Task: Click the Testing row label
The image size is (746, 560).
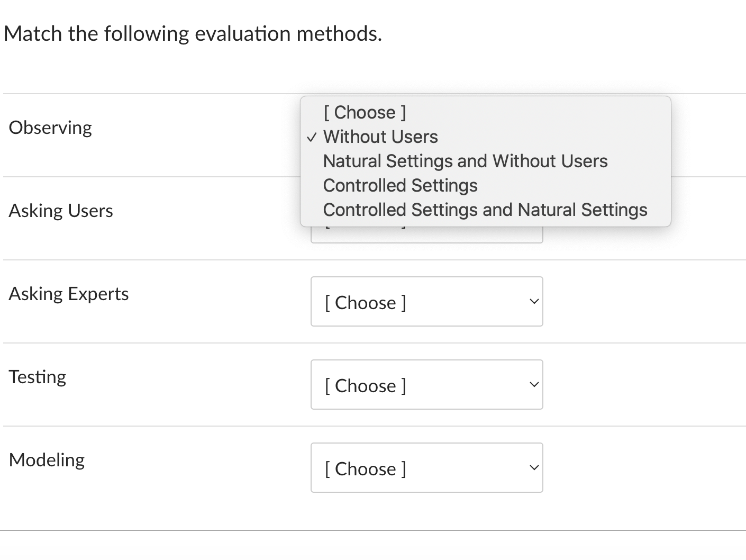Action: (x=38, y=376)
